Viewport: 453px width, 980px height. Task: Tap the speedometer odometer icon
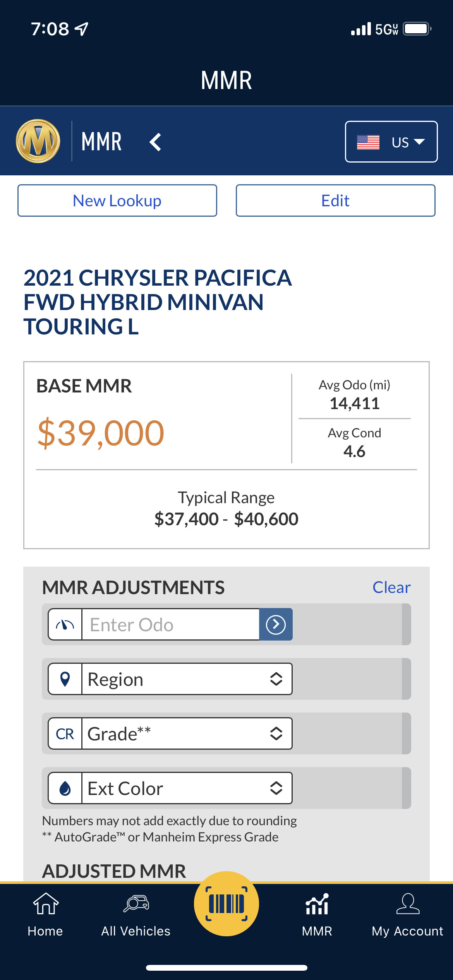coord(65,624)
